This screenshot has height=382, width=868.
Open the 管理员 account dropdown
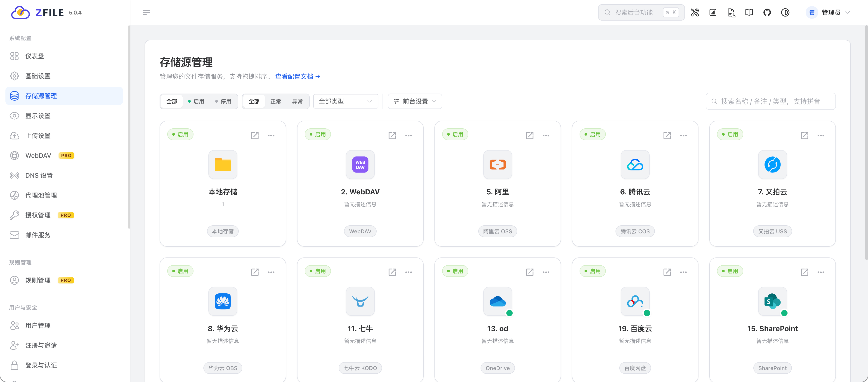(828, 12)
